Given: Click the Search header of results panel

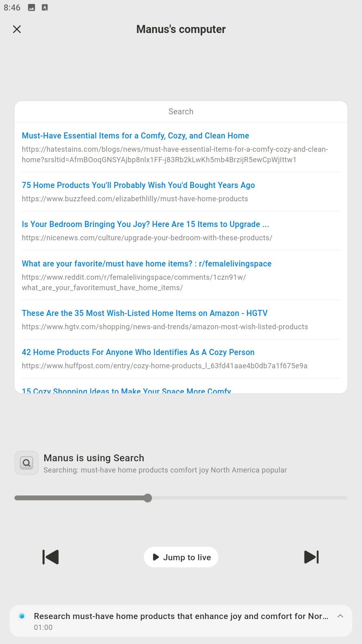Looking at the screenshot, I should pos(181,111).
